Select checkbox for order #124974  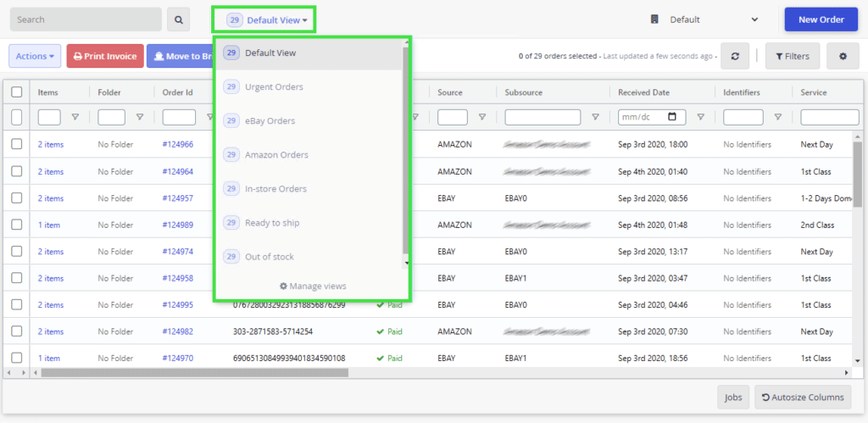17,251
